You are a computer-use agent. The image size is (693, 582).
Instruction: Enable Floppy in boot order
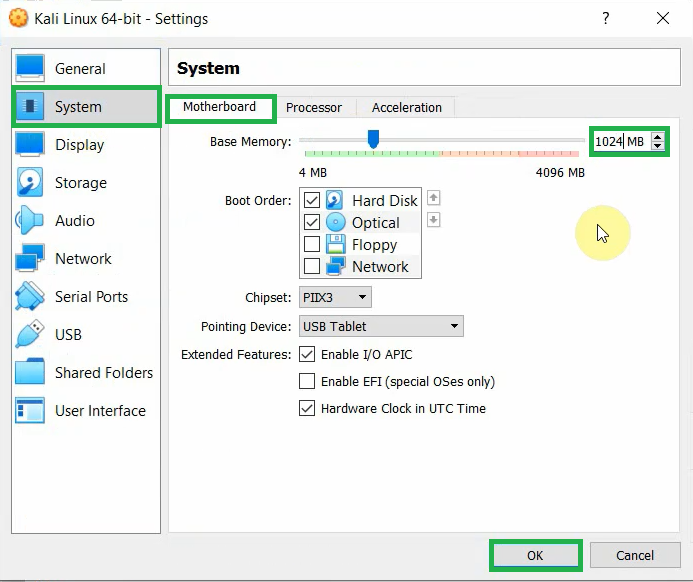click(312, 243)
